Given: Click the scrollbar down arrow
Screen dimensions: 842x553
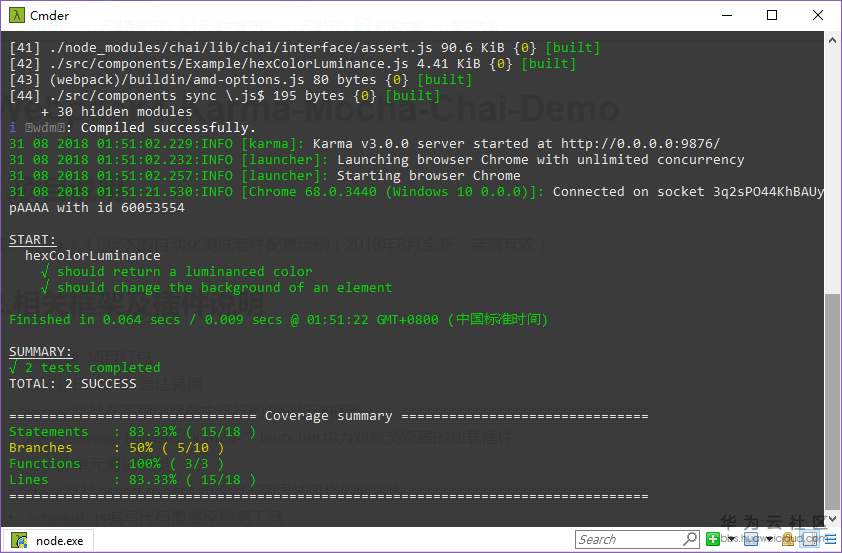Looking at the screenshot, I should (833, 518).
